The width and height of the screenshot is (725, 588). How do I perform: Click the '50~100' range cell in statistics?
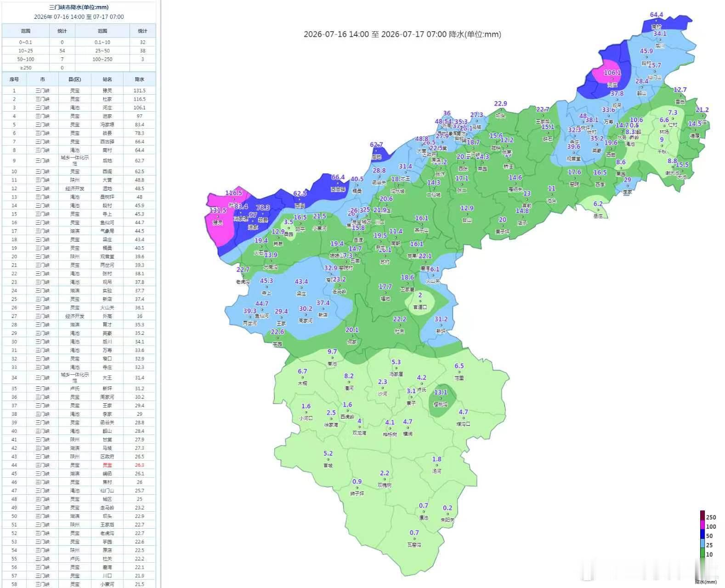(26, 59)
